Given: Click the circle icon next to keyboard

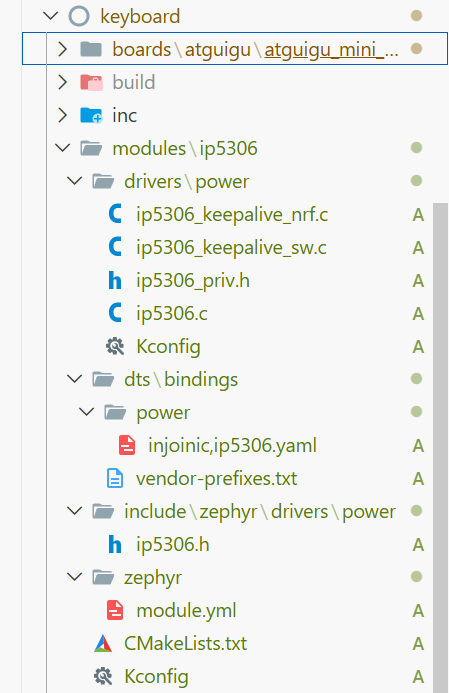Looking at the screenshot, I should 79,16.
